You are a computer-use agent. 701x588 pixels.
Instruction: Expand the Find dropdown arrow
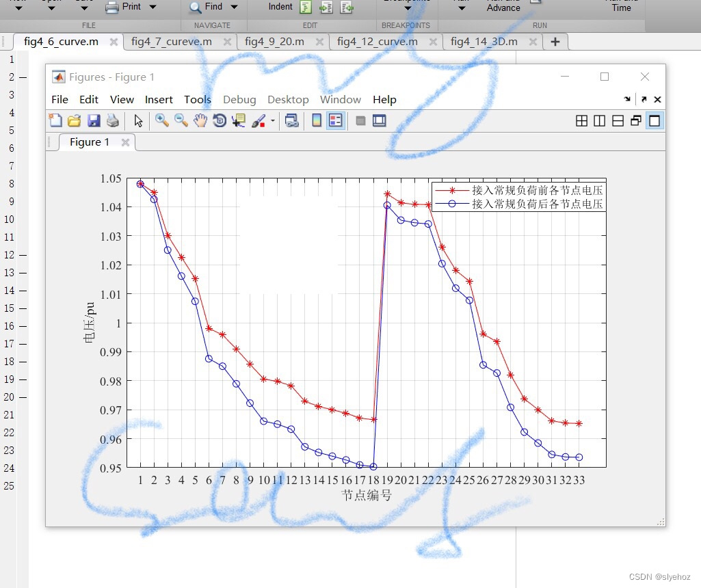point(235,7)
